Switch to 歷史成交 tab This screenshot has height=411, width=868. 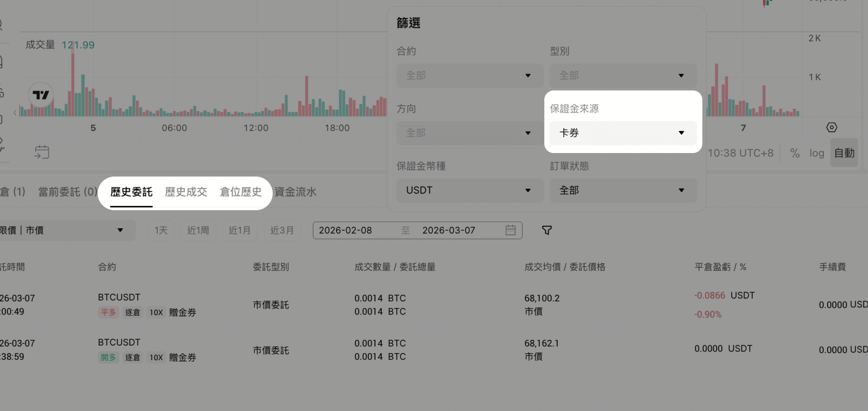click(186, 192)
